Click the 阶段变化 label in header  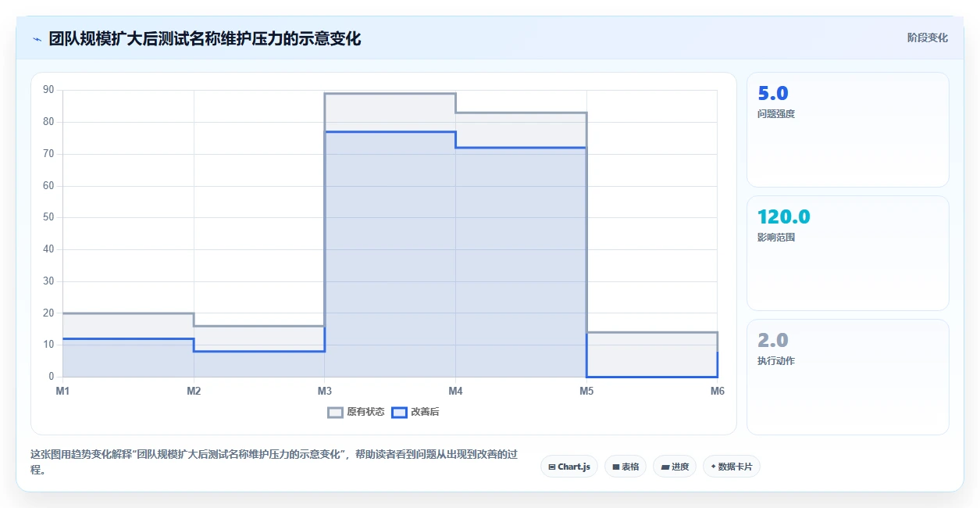928,38
